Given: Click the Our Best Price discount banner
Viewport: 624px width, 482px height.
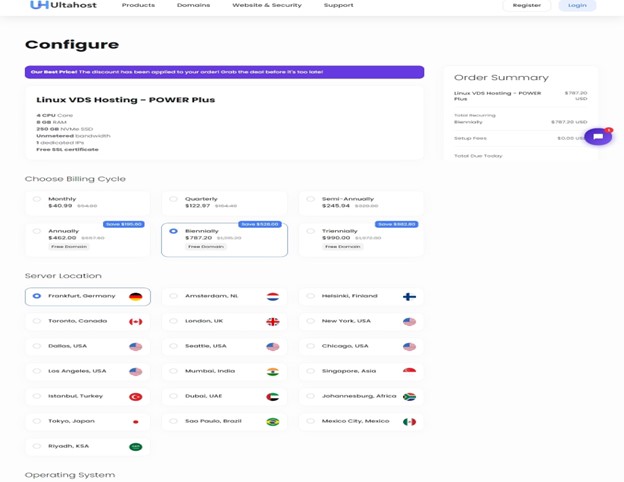Looking at the screenshot, I should 224,72.
